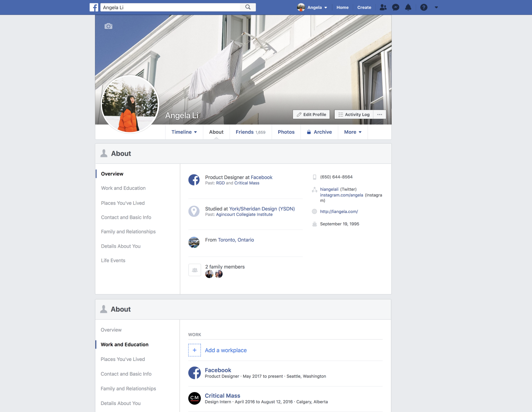The image size is (532, 412).
Task: Click the Facebook workplace logo in Overview
Action: pos(194,180)
